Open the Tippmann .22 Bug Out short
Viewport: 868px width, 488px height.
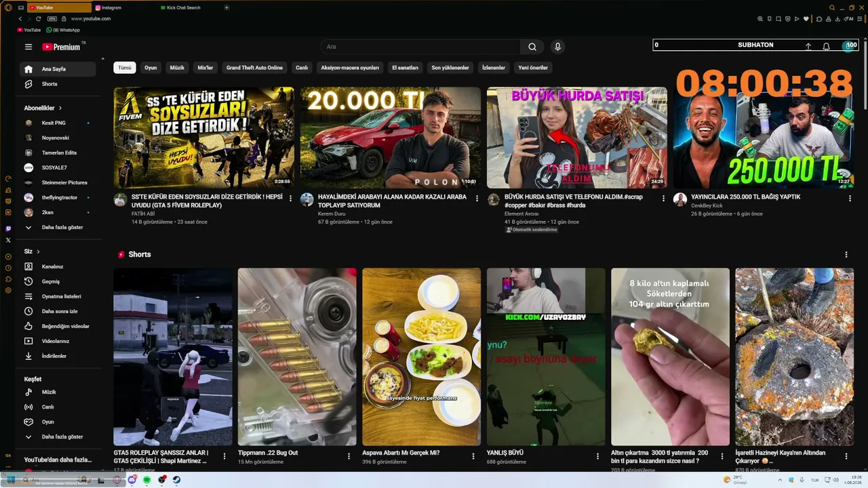point(297,357)
